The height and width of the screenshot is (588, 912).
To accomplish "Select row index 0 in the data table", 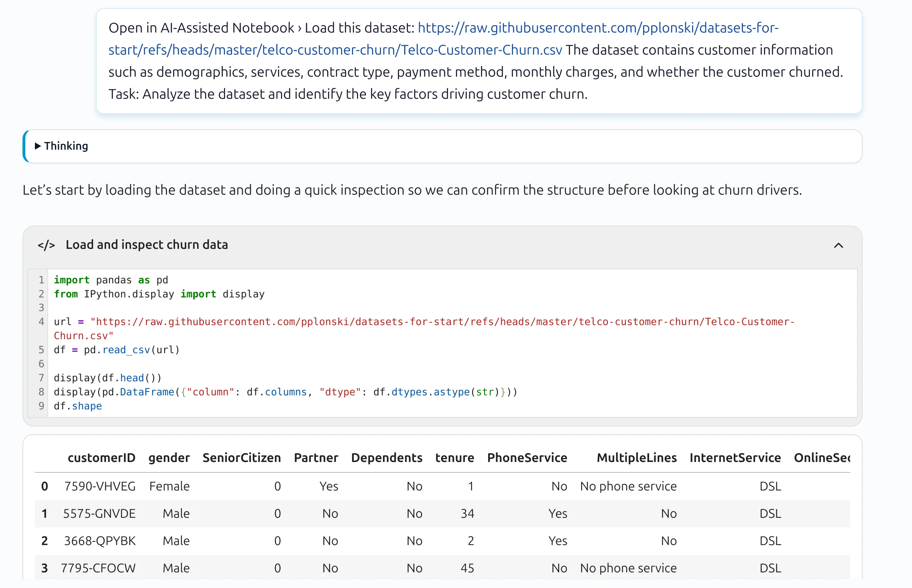I will click(x=44, y=486).
